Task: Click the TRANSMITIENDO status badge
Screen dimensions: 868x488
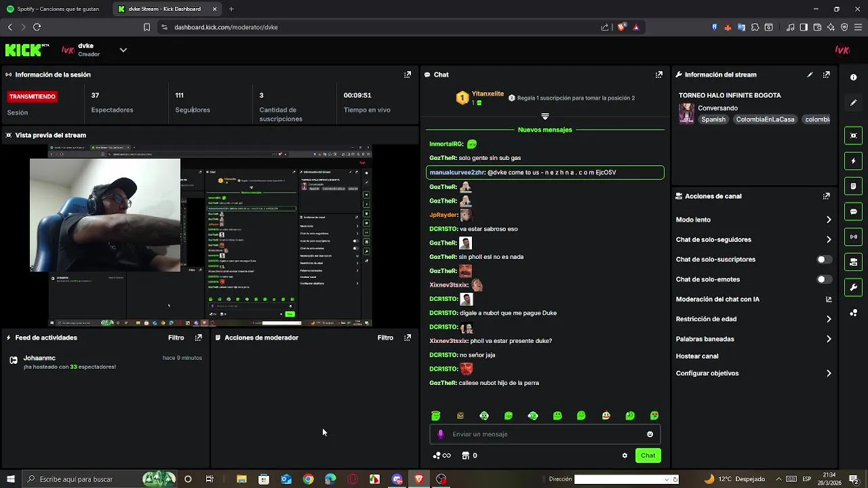Action: click(33, 96)
